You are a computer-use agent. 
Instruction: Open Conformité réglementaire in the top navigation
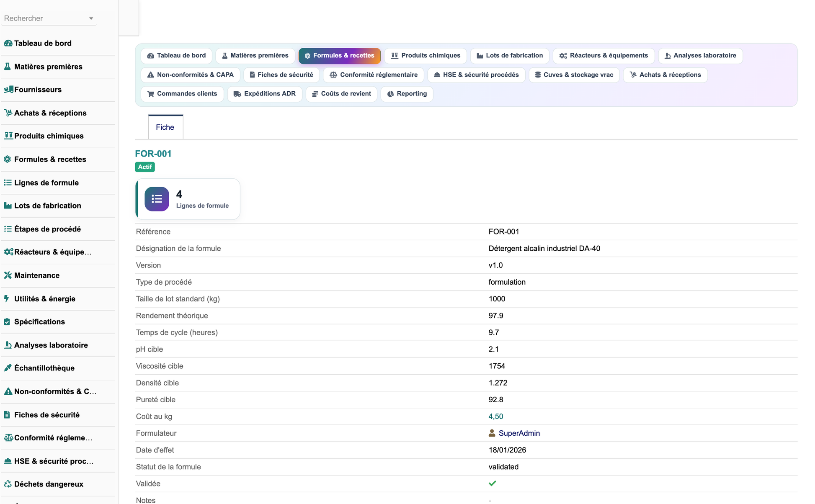click(374, 75)
